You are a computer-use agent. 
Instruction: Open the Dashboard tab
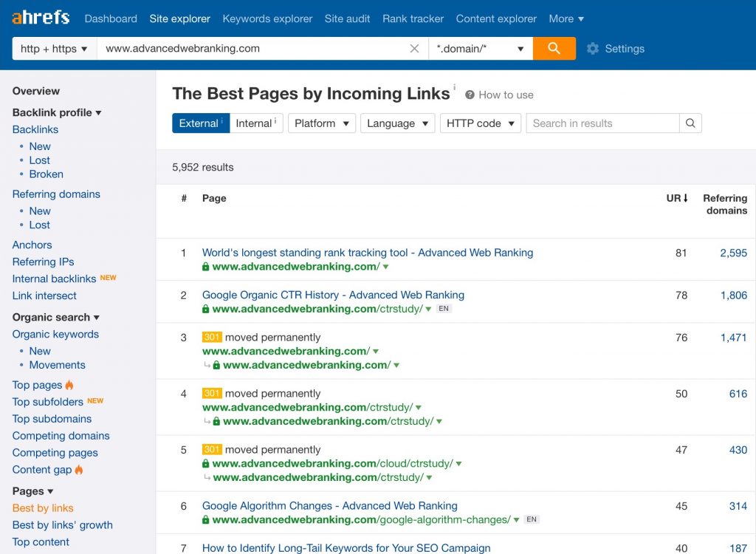111,18
